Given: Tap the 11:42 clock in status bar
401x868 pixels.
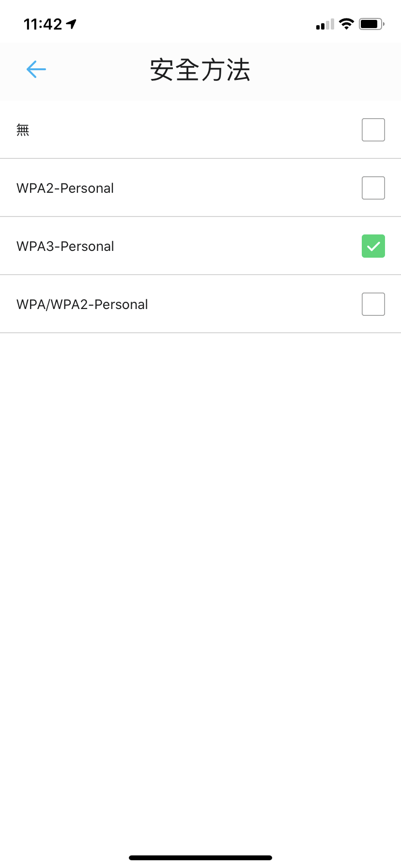Looking at the screenshot, I should (x=43, y=24).
